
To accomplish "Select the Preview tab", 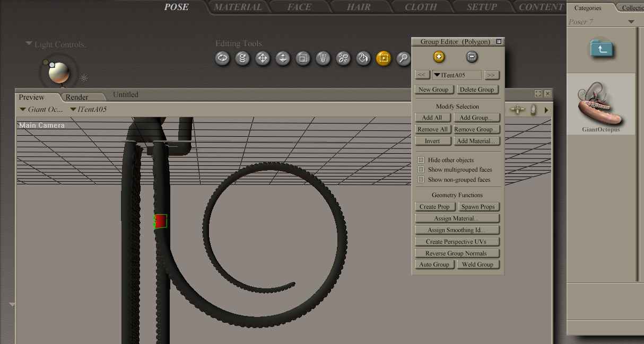I will pyautogui.click(x=32, y=97).
